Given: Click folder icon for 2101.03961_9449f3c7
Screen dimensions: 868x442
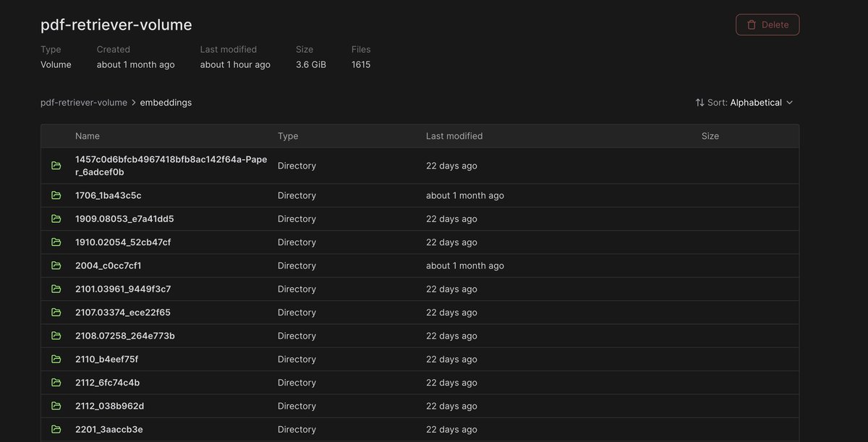Looking at the screenshot, I should [56, 289].
